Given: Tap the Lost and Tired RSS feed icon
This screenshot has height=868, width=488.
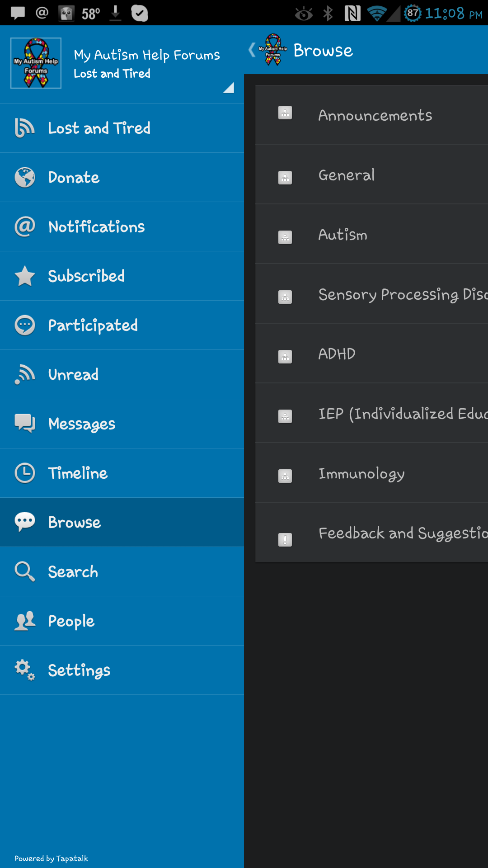Looking at the screenshot, I should (x=24, y=128).
